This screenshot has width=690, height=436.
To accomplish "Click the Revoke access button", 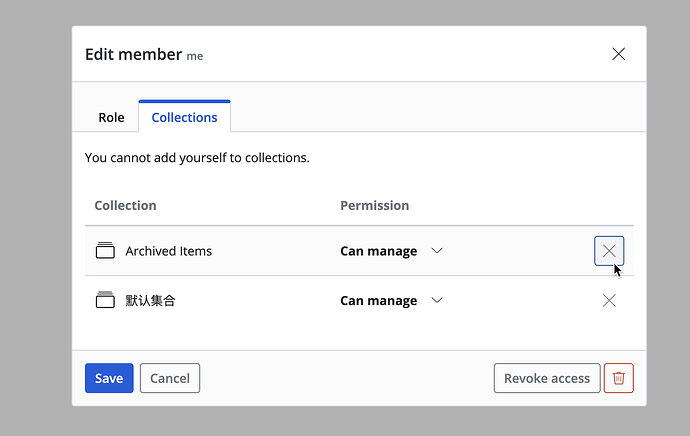I will point(547,378).
